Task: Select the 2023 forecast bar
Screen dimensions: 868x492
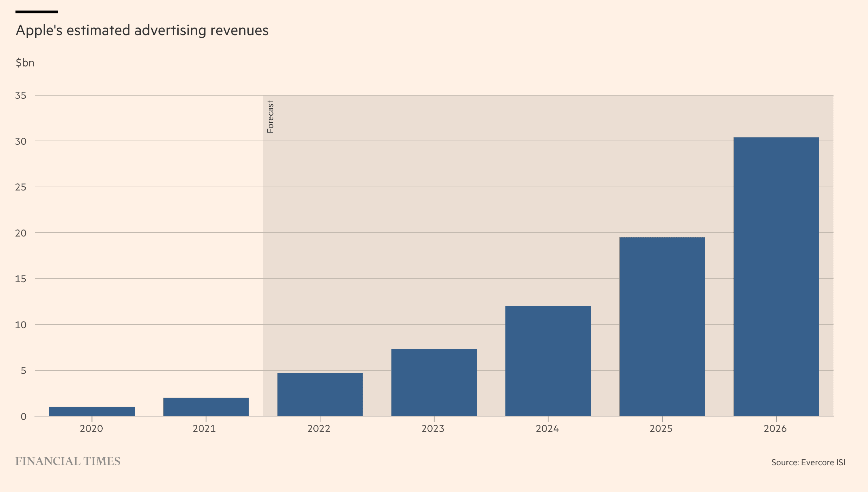Action: [434, 383]
